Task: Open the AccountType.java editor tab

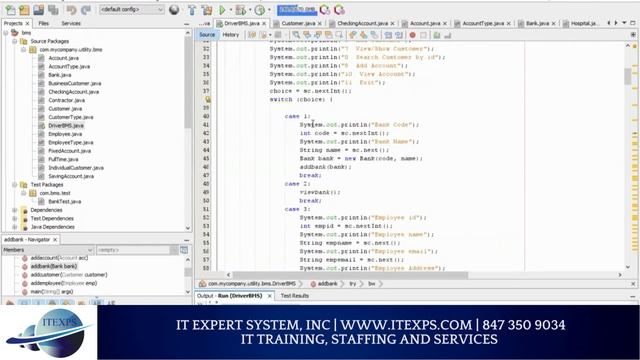Action: click(x=483, y=23)
